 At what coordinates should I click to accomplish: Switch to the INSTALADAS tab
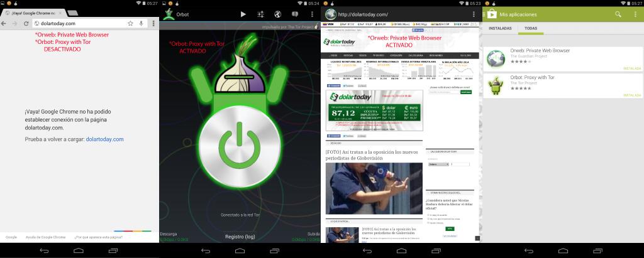click(x=500, y=28)
